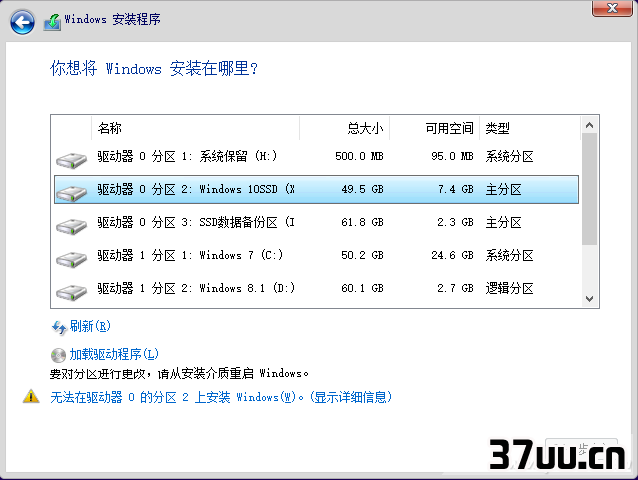Click the partition list scroll down arrow
638x480 pixels.
(589, 299)
